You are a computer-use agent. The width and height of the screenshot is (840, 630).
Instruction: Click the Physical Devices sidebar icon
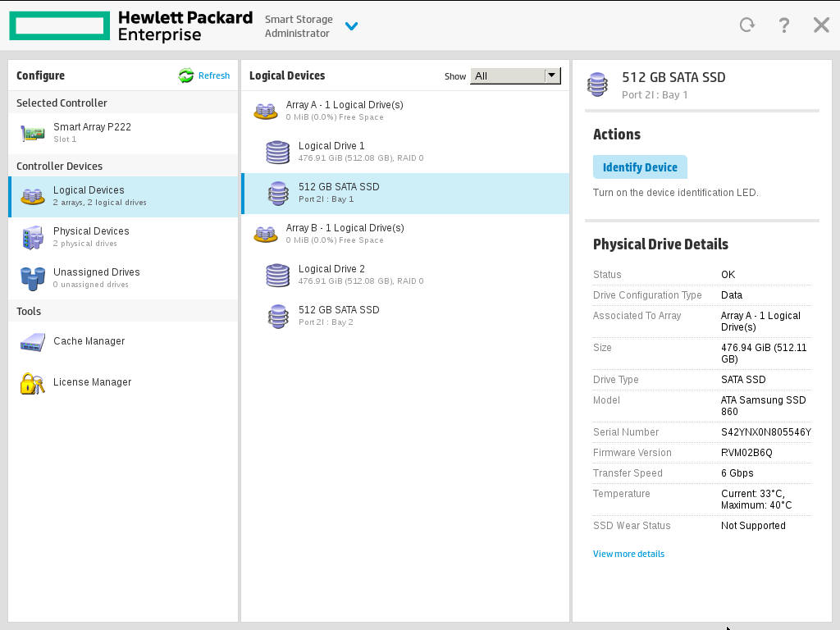(x=33, y=237)
